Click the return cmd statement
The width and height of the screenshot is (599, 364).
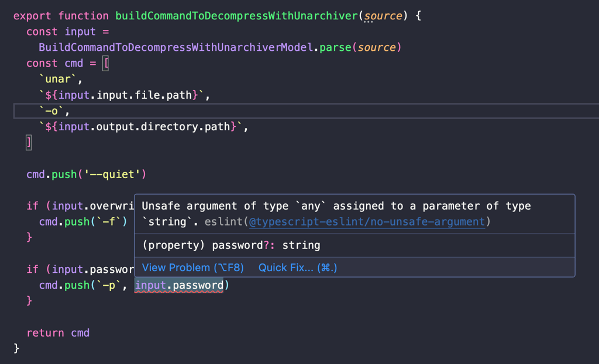click(x=58, y=332)
